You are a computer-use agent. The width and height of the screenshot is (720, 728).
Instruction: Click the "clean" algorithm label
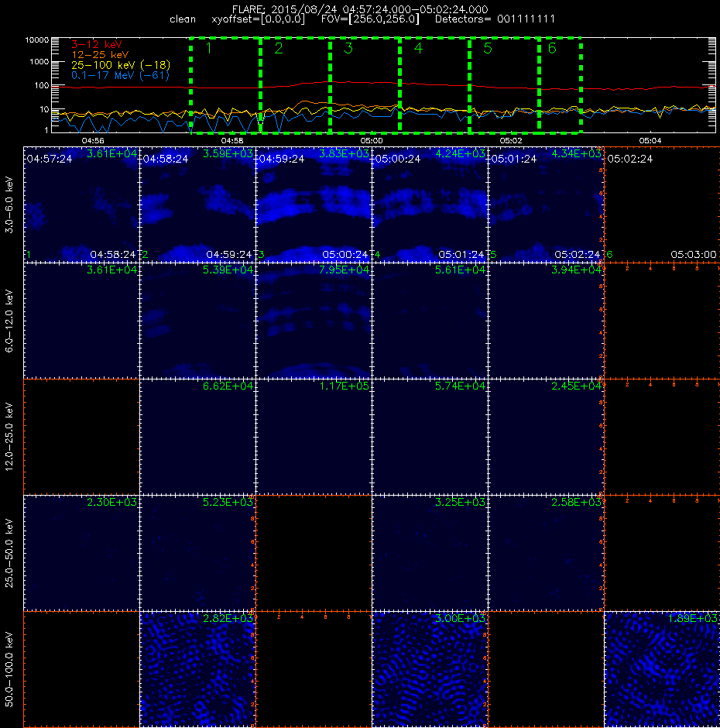183,19
